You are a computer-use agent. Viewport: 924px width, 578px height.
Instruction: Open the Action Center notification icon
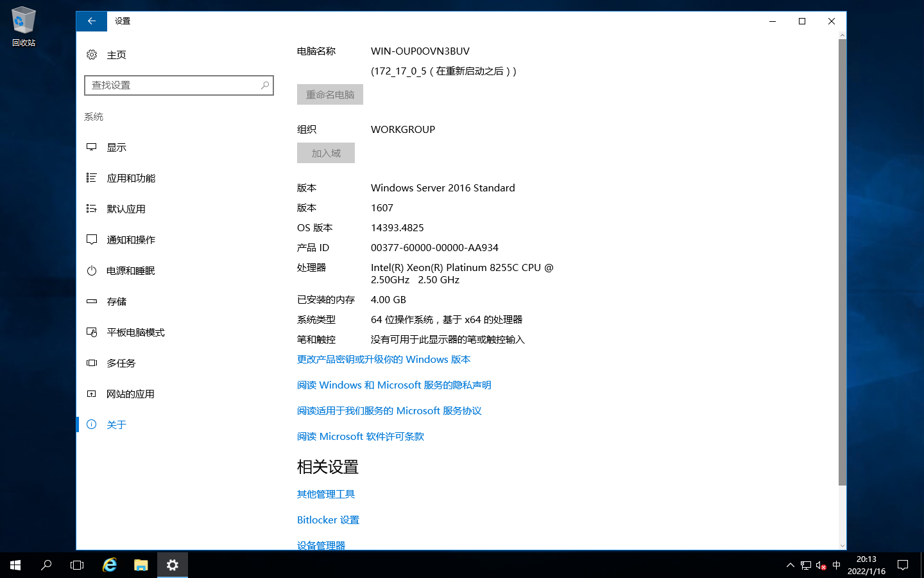pyautogui.click(x=903, y=565)
